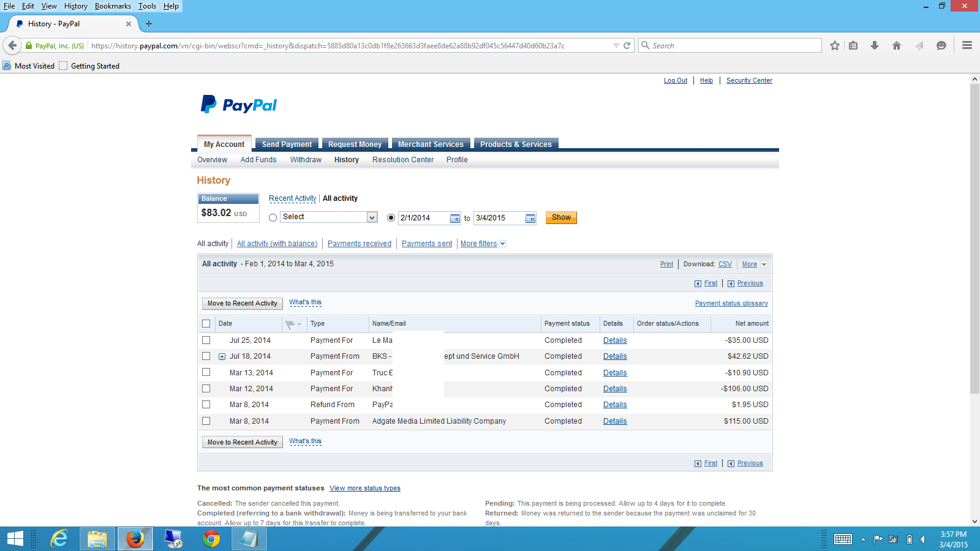Viewport: 980px width, 551px height.
Task: Expand the Jul 18, 2014 transaction row
Action: [x=222, y=357]
